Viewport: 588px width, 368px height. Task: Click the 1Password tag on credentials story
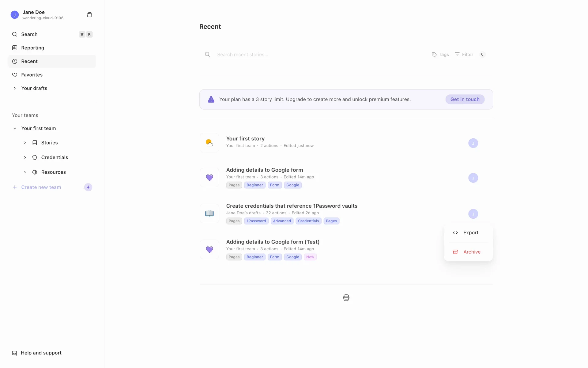coord(256,221)
